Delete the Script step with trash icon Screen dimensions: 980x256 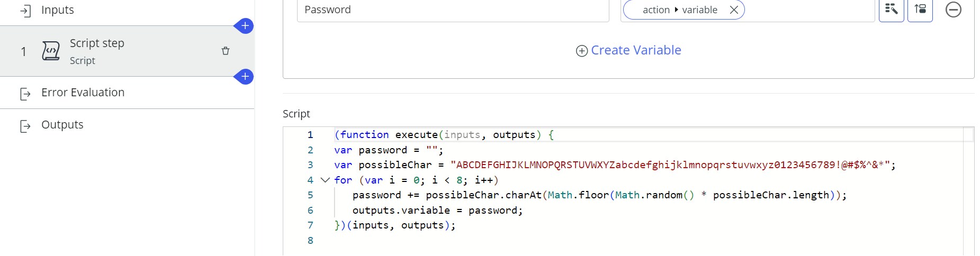(226, 51)
